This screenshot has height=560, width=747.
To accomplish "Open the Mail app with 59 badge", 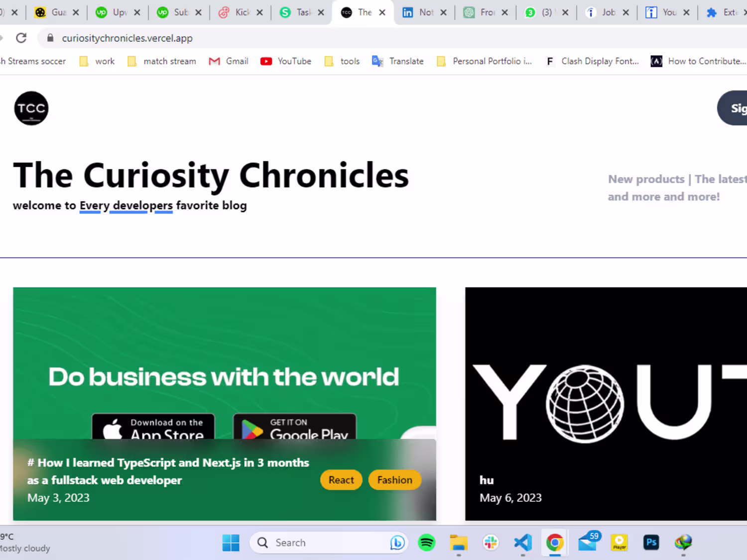I will 588,541.
